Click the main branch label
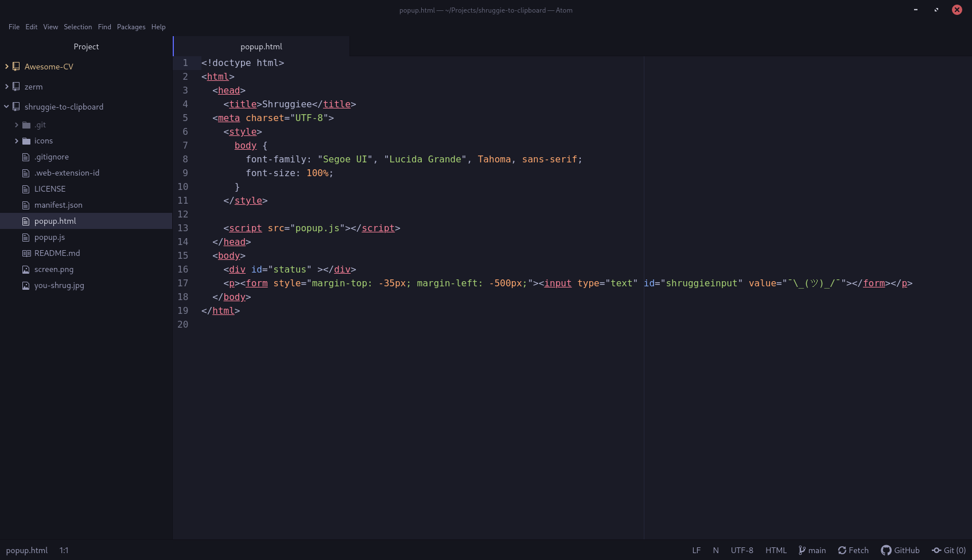This screenshot has height=560, width=972. click(817, 550)
